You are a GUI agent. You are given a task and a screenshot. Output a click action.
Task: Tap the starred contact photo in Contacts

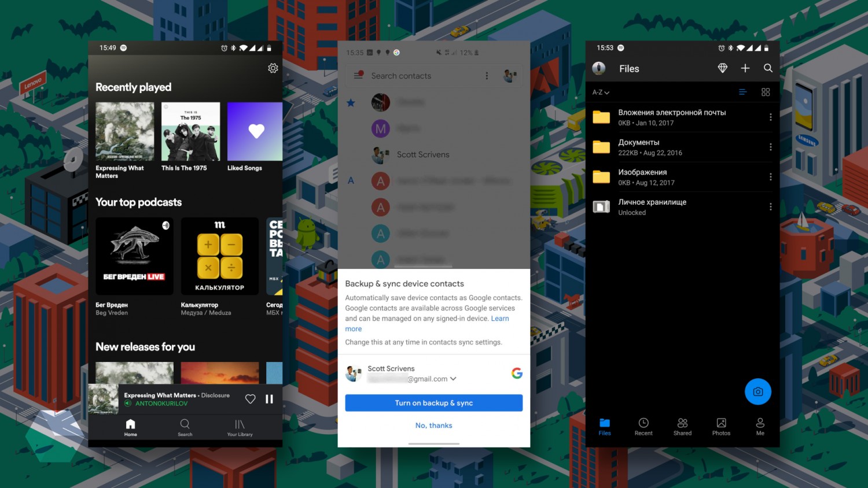pos(381,102)
